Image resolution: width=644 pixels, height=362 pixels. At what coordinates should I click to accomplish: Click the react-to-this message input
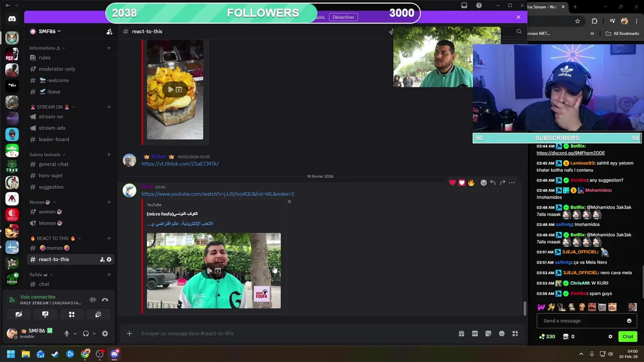click(x=297, y=333)
